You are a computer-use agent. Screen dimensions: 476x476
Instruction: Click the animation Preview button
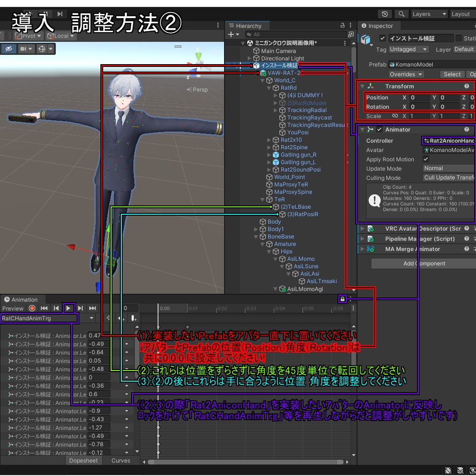point(13,309)
